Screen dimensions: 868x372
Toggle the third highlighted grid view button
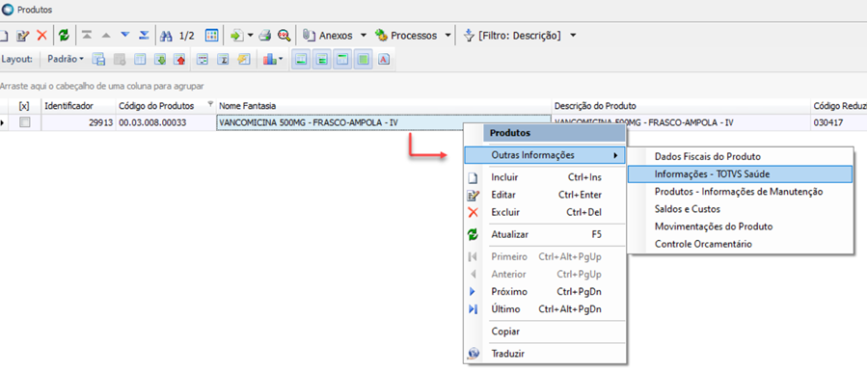(342, 59)
